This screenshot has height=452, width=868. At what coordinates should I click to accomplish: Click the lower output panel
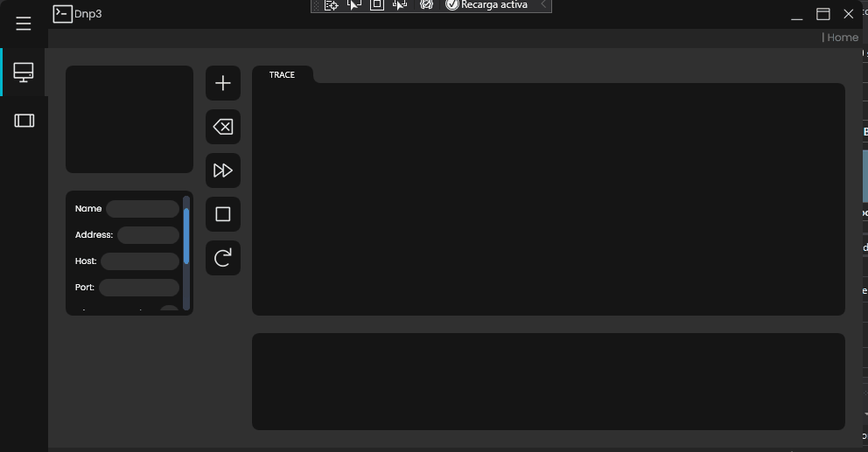pos(548,382)
